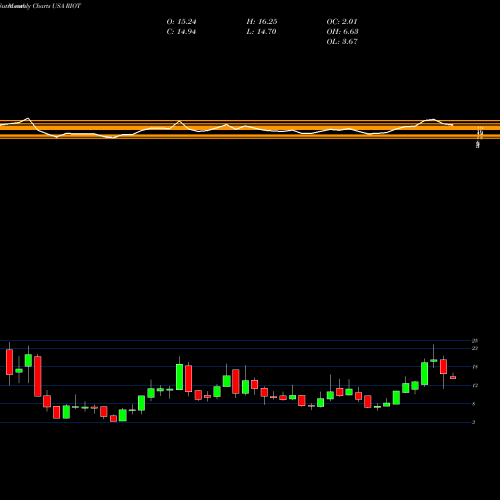Click the price axis label 3
The image size is (500, 500).
tap(474, 422)
